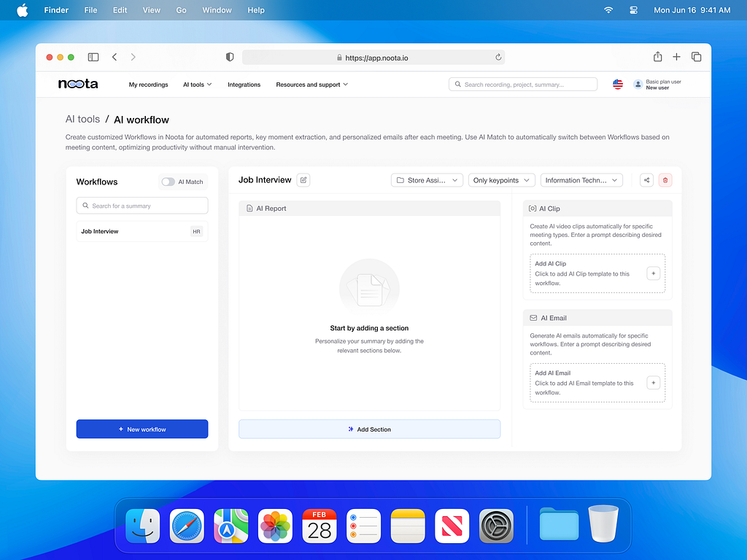Select the US flag language icon
This screenshot has height=560, width=747.
(617, 84)
